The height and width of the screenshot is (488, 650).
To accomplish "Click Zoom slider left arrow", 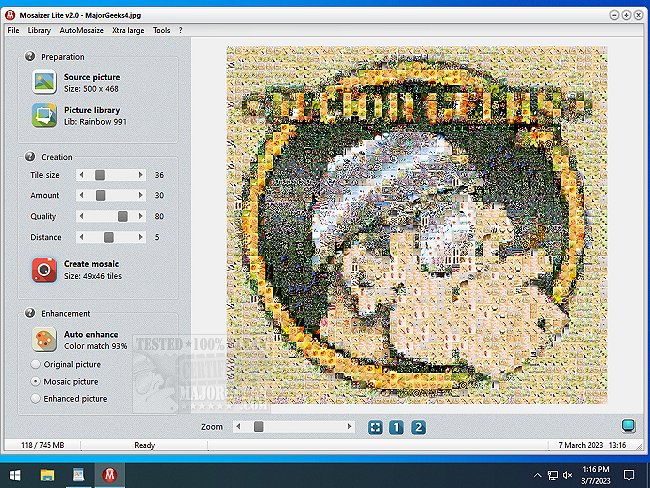I will point(238,426).
